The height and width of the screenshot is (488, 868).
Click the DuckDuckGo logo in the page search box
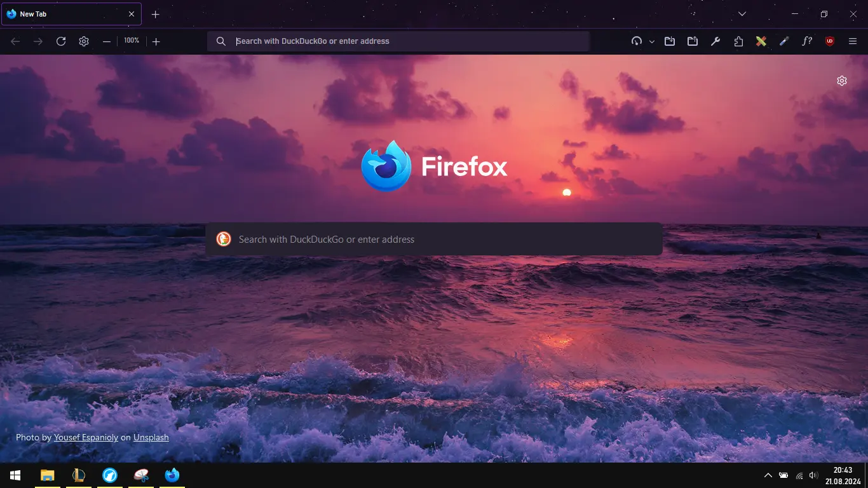pyautogui.click(x=224, y=239)
